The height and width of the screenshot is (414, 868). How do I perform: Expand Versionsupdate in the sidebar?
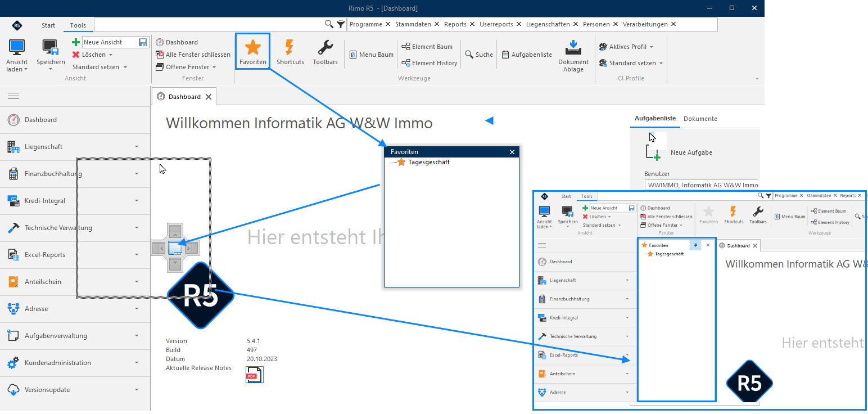pos(137,390)
